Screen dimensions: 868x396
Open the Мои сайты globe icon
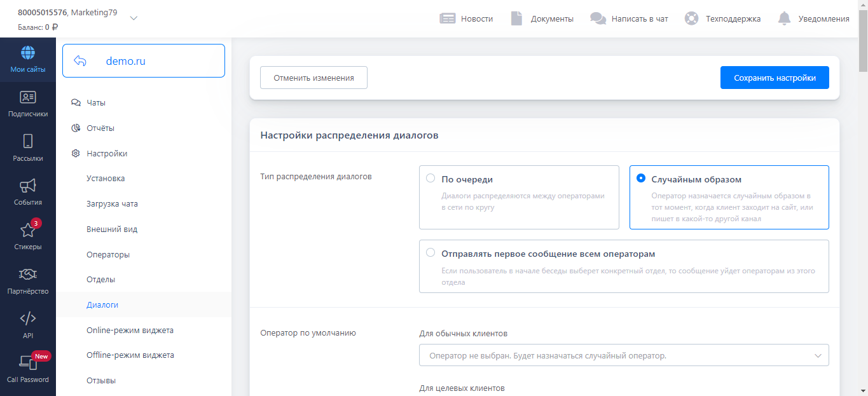(x=28, y=53)
